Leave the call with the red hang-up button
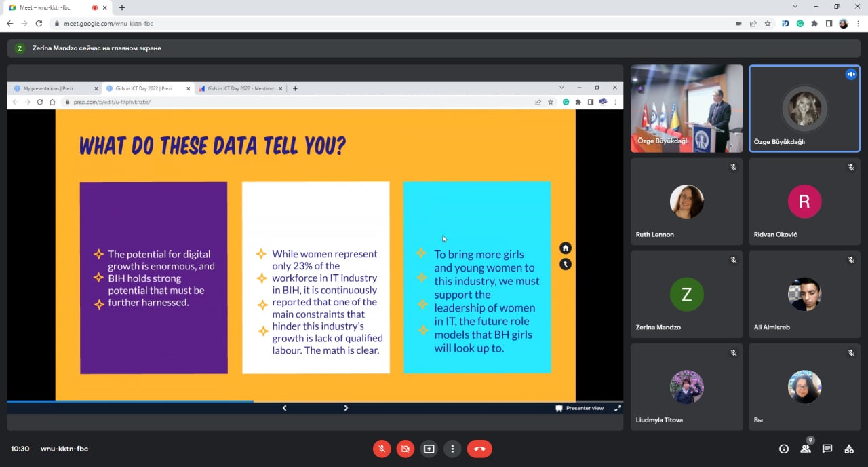Image resolution: width=868 pixels, height=467 pixels. (479, 449)
